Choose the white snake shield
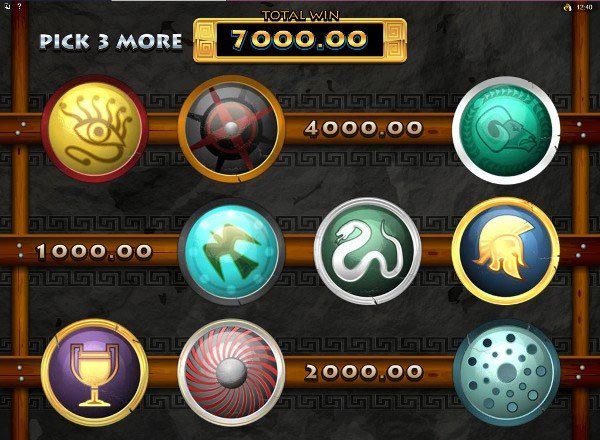Viewport: 600px width, 440px height. 368,251
